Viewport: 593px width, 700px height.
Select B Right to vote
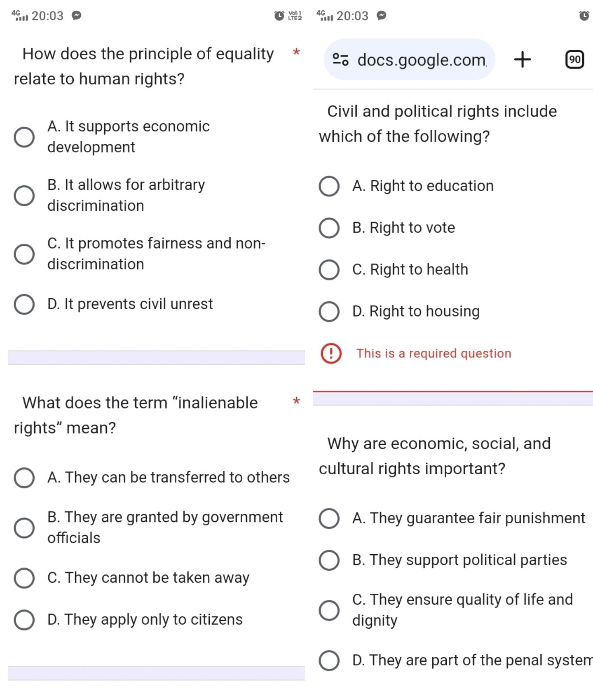click(328, 228)
